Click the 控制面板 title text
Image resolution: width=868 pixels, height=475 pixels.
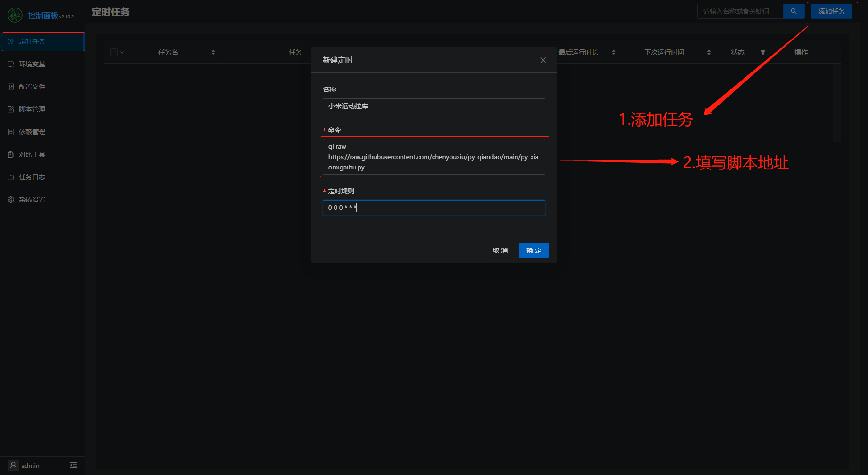(43, 16)
